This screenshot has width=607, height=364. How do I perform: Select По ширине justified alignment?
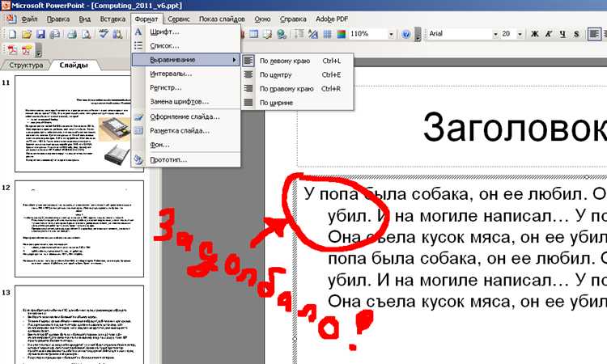(297, 103)
